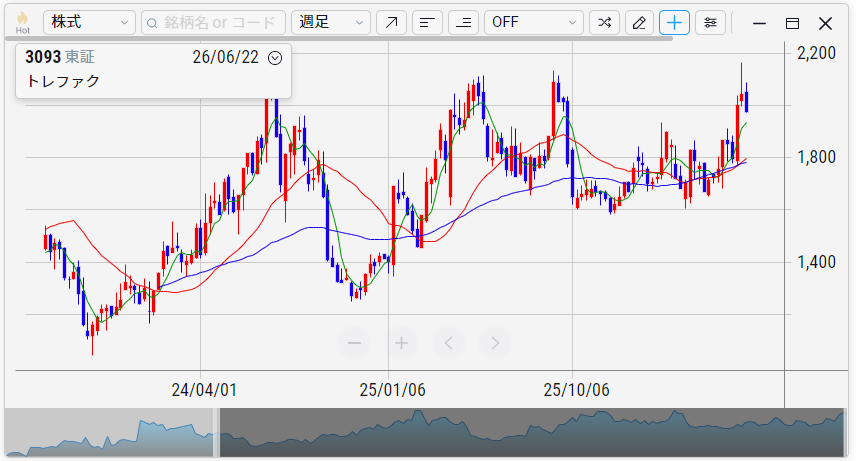856x461 pixels.
Task: Open the 株式 market type dropdown
Action: tap(90, 22)
